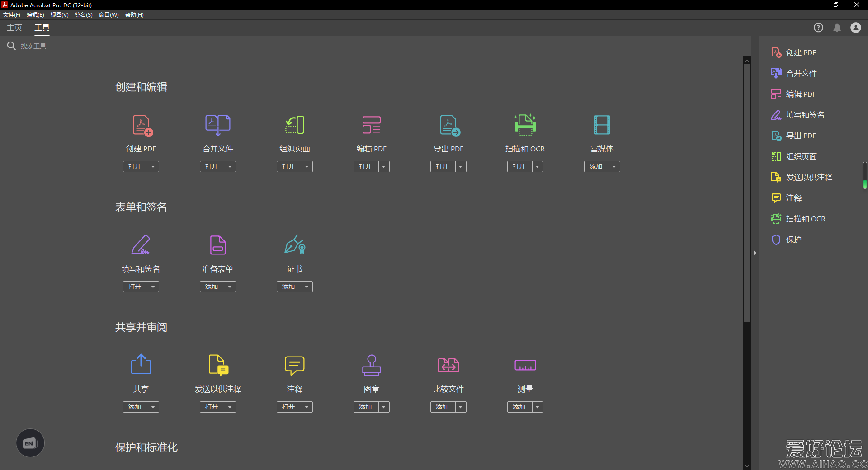Click the 证书 pen icon
Viewport: 868px width, 470px height.
point(295,245)
